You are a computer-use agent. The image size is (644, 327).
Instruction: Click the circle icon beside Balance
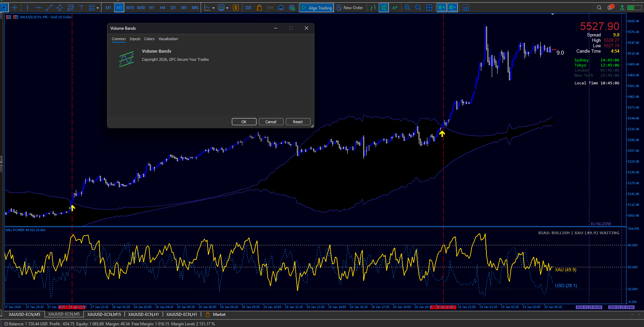click(6, 324)
